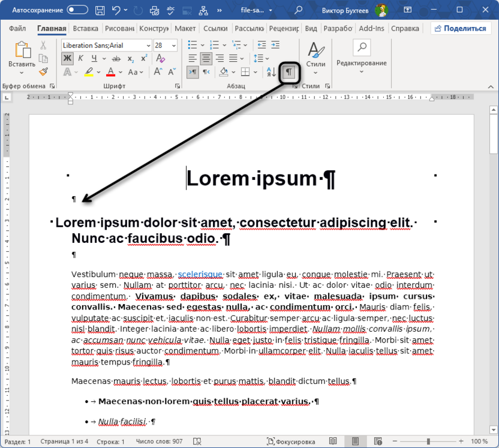Undo the last action

click(x=116, y=10)
